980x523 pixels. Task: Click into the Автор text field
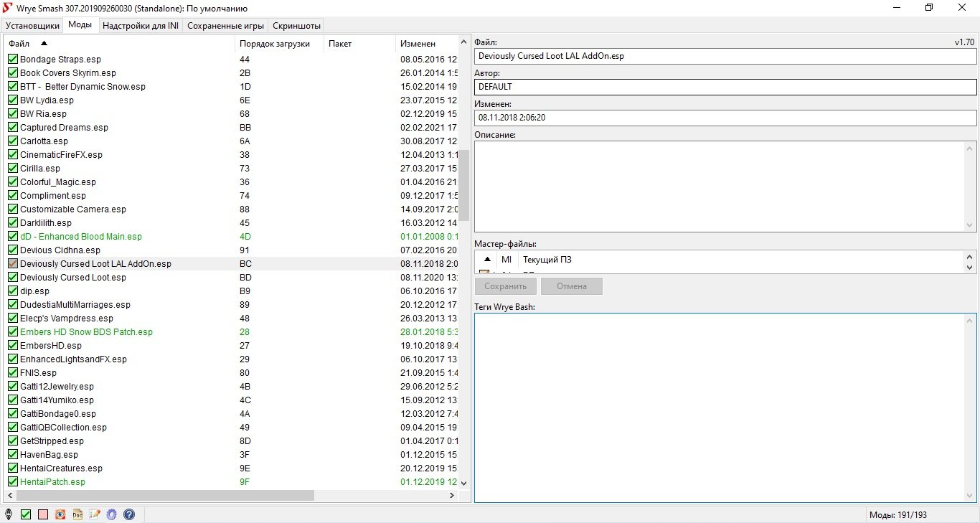coord(725,87)
